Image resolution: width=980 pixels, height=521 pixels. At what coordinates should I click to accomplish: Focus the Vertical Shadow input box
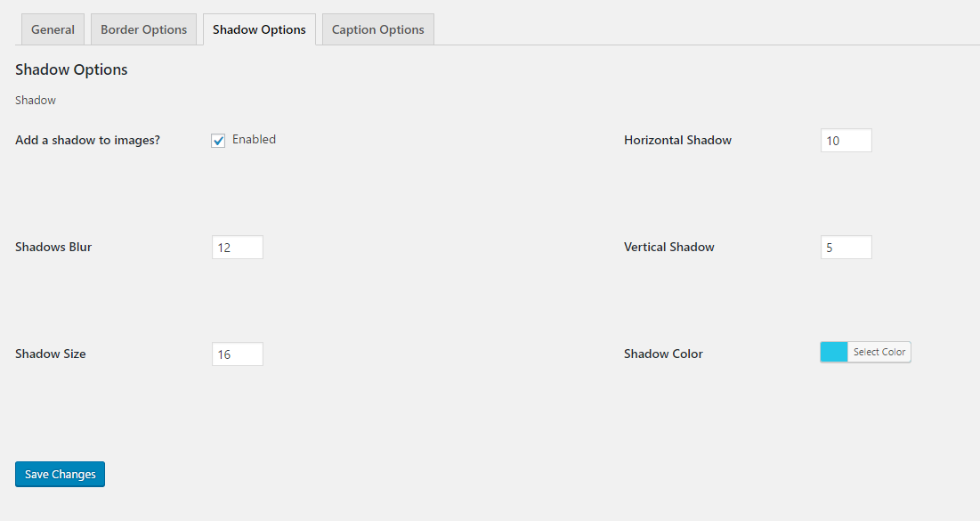tap(846, 248)
